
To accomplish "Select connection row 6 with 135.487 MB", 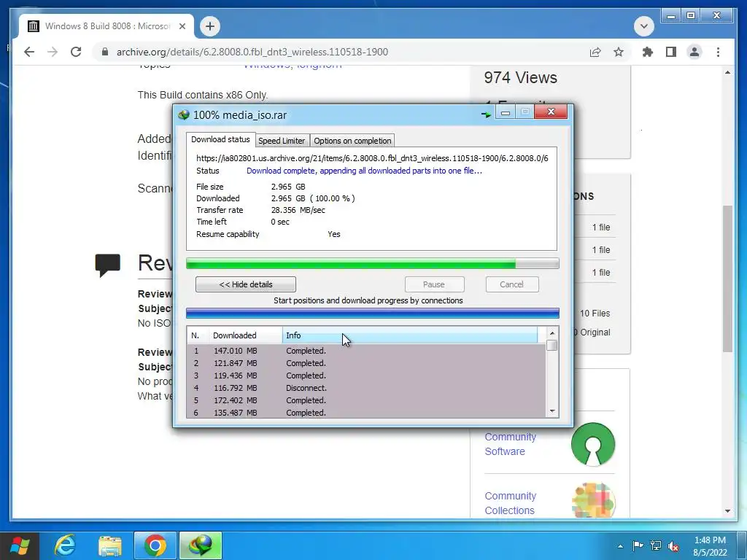I will 366,413.
